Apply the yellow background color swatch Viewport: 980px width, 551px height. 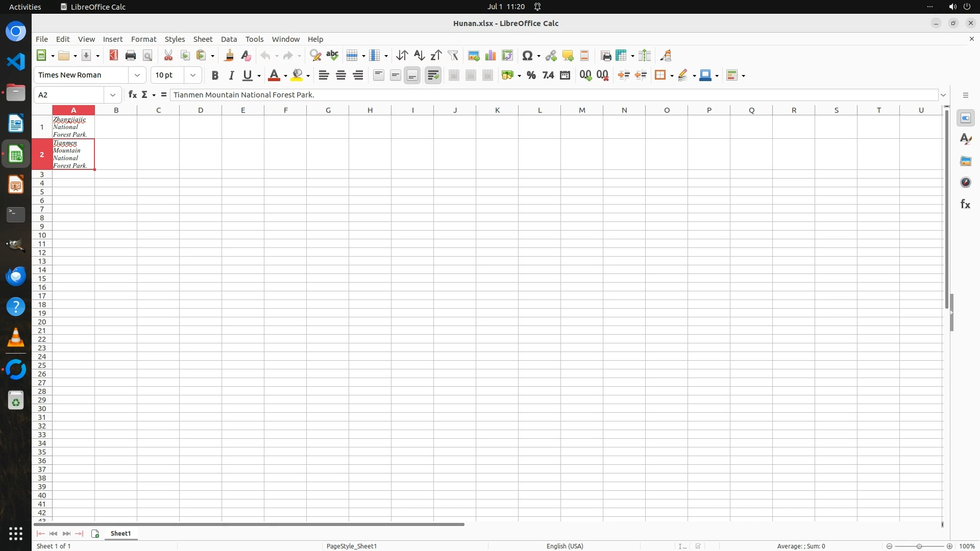297,76
